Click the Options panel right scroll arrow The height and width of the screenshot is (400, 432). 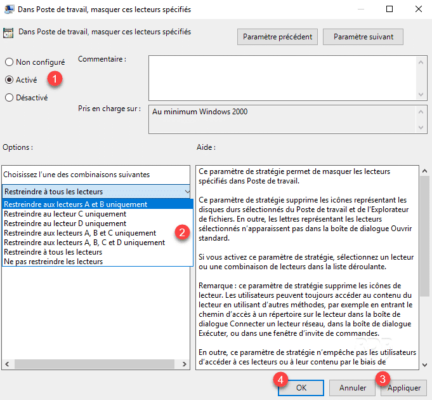184,364
